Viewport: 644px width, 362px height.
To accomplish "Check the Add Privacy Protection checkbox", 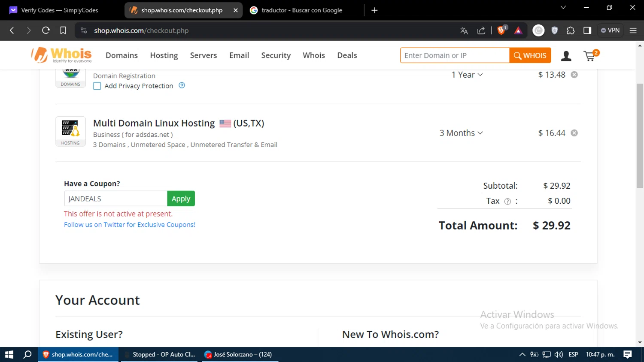I will point(97,86).
